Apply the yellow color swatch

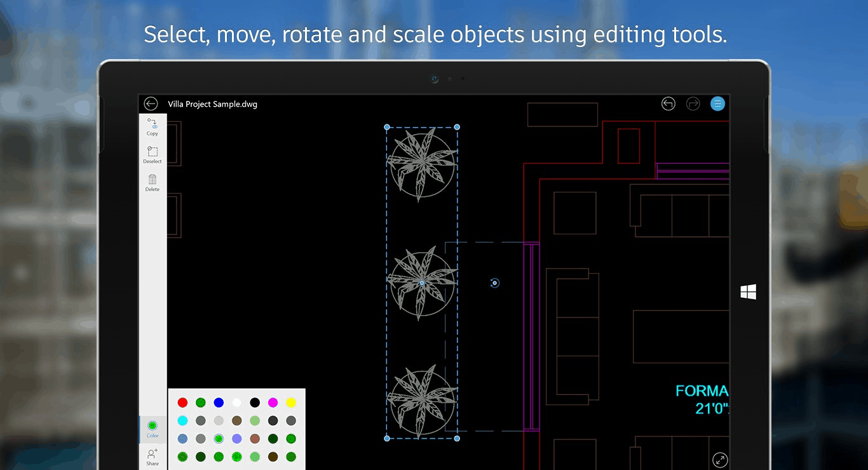click(x=291, y=403)
